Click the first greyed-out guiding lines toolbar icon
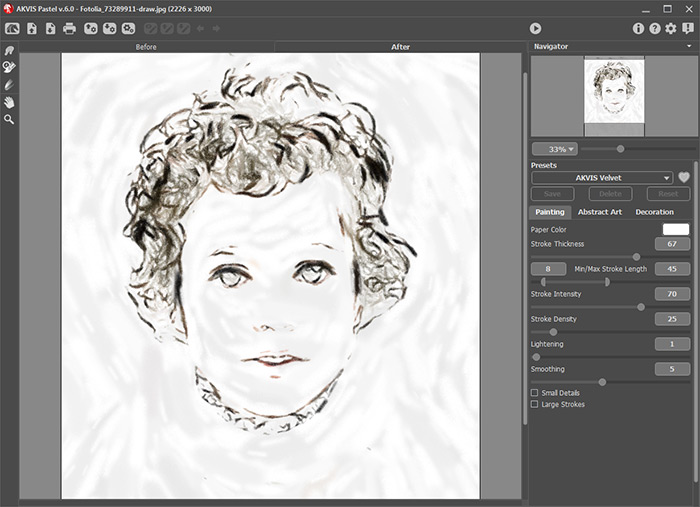The height and width of the screenshot is (507, 700). (x=150, y=29)
